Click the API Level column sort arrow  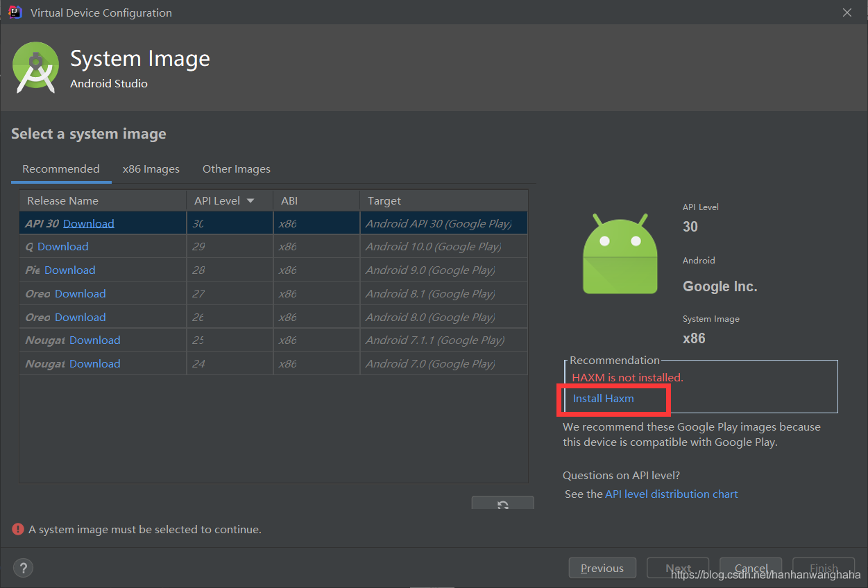pyautogui.click(x=250, y=200)
